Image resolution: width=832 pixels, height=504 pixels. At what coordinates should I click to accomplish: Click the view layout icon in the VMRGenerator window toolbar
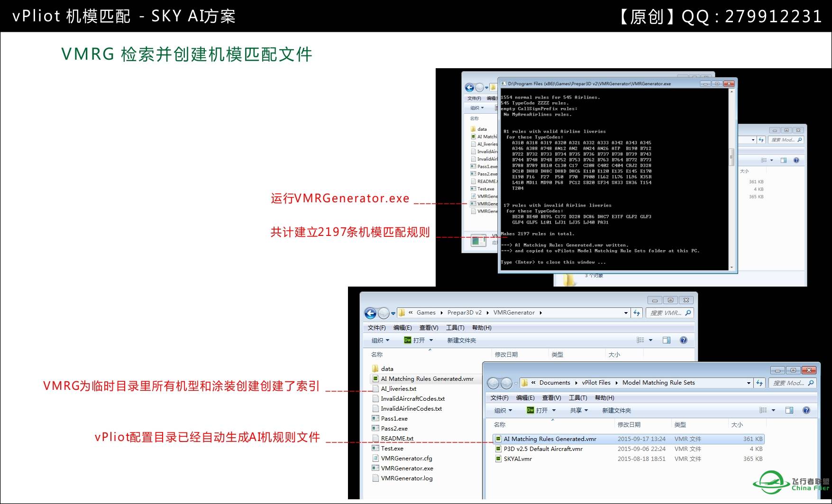click(x=640, y=340)
